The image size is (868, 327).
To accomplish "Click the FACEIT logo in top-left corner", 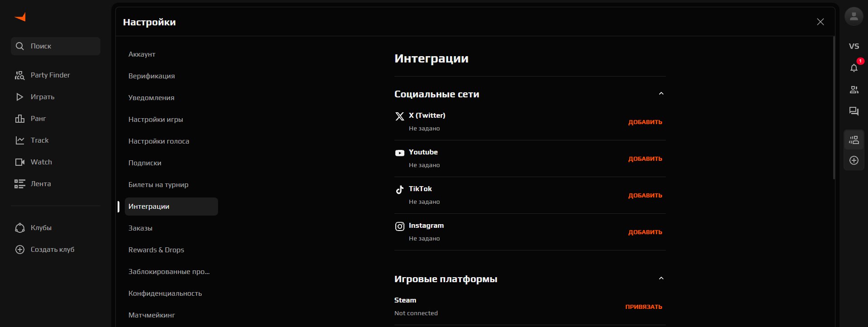I will [x=20, y=17].
